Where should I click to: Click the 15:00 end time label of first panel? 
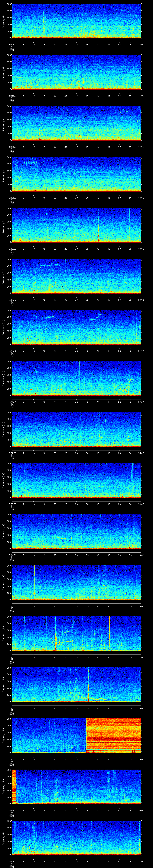141,44
